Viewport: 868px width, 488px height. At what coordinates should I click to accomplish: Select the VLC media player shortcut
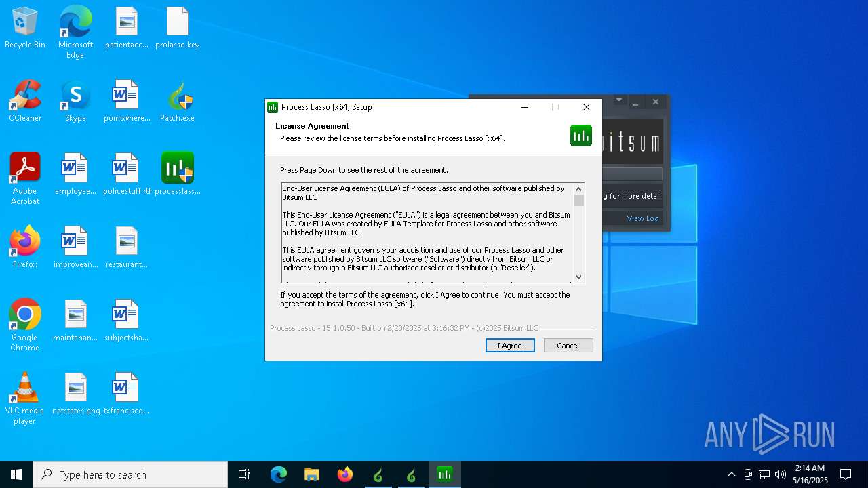pos(25,399)
